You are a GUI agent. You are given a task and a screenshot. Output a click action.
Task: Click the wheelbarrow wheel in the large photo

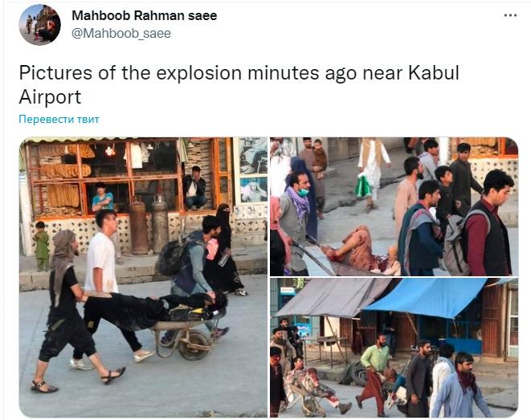[194, 345]
